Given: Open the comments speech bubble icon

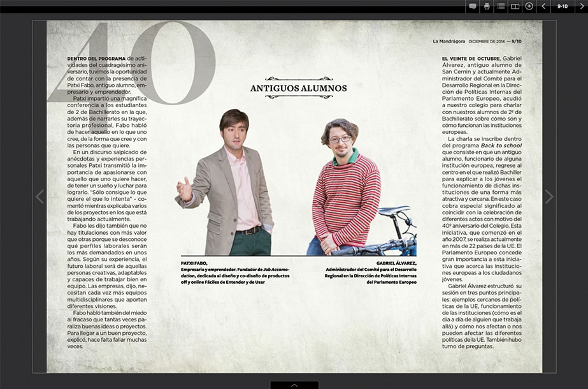Looking at the screenshot, I should point(473,6).
